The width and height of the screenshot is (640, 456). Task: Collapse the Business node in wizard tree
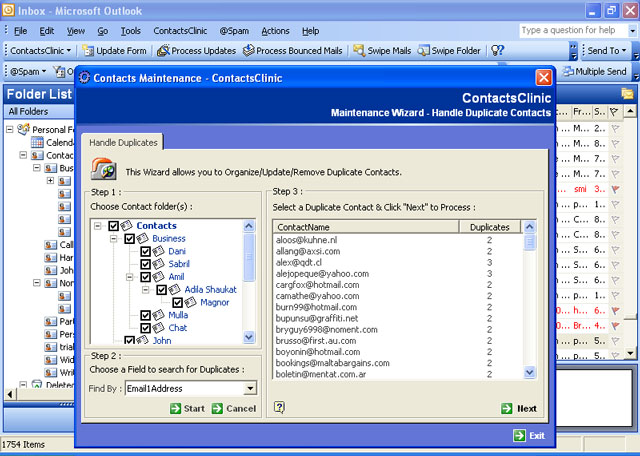[114, 238]
